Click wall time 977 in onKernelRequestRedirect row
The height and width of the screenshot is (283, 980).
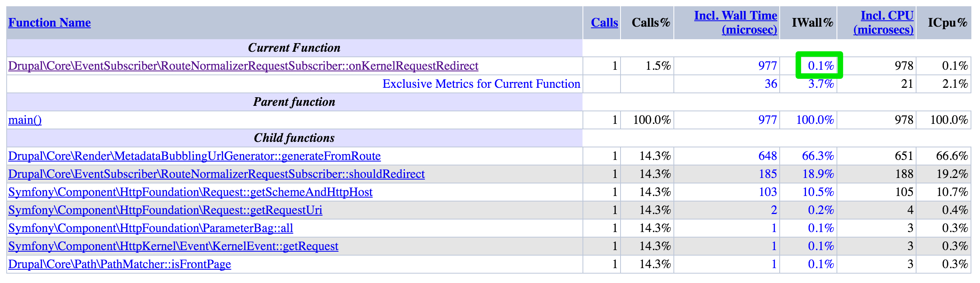(768, 66)
